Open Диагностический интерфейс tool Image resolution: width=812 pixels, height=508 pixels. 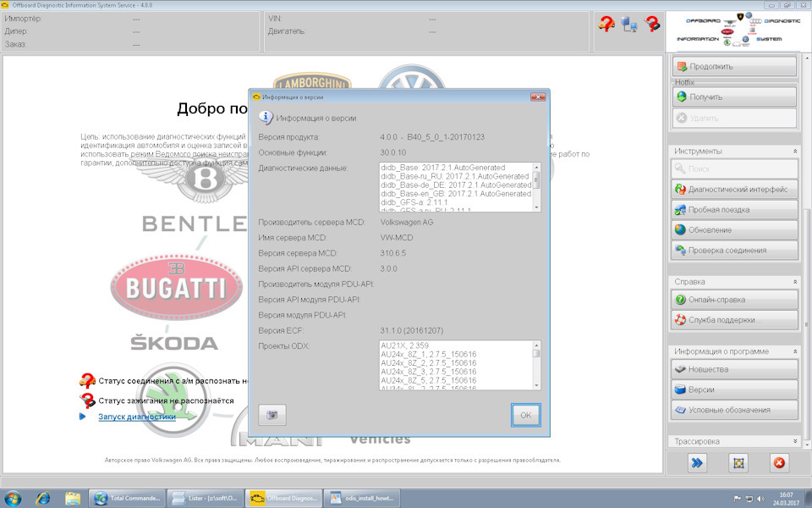tap(734, 189)
